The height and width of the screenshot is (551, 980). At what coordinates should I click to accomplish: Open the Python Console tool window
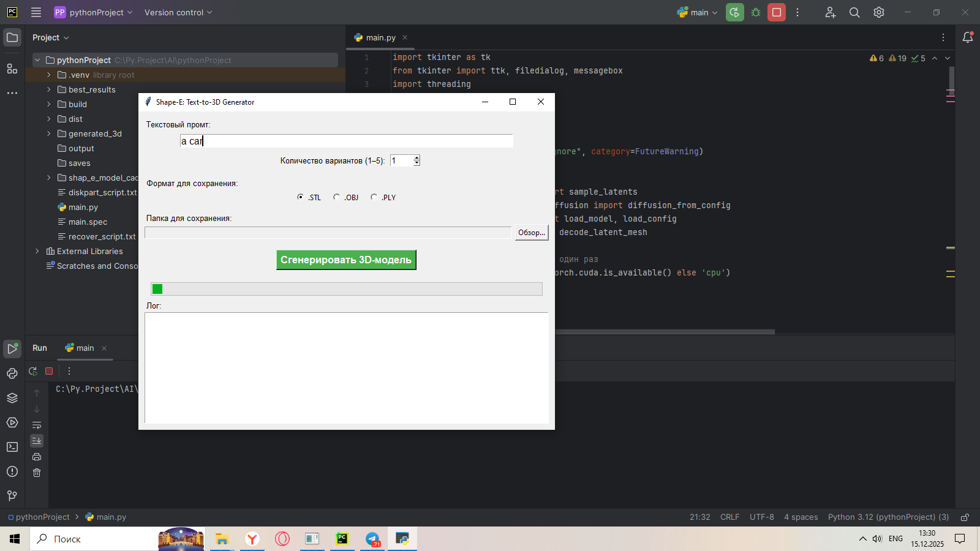12,373
